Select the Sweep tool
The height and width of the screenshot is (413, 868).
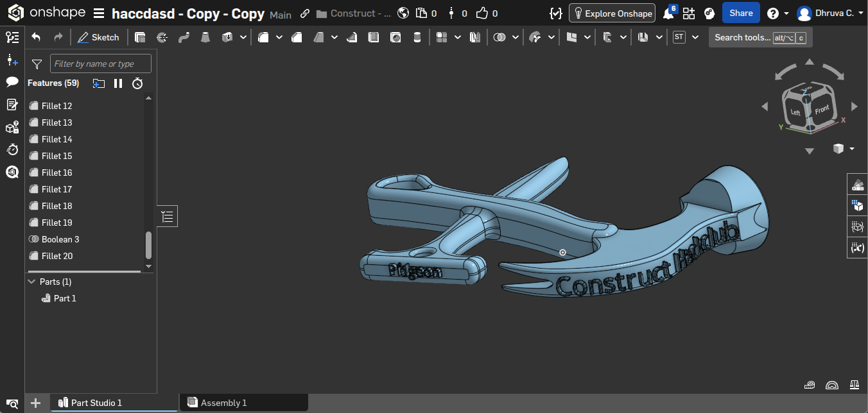(184, 37)
